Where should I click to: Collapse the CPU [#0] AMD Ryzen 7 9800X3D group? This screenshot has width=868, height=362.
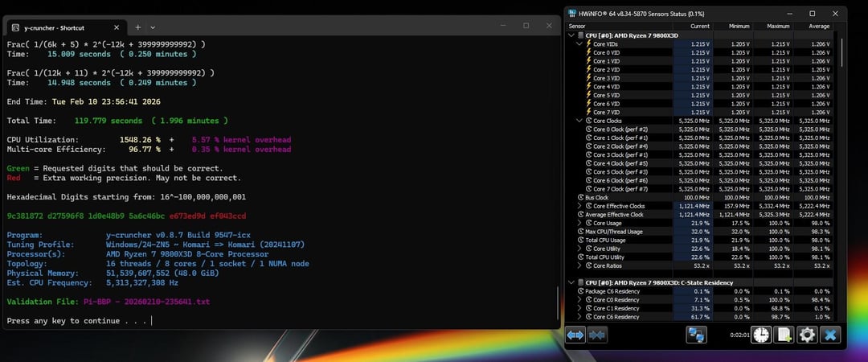pyautogui.click(x=571, y=35)
